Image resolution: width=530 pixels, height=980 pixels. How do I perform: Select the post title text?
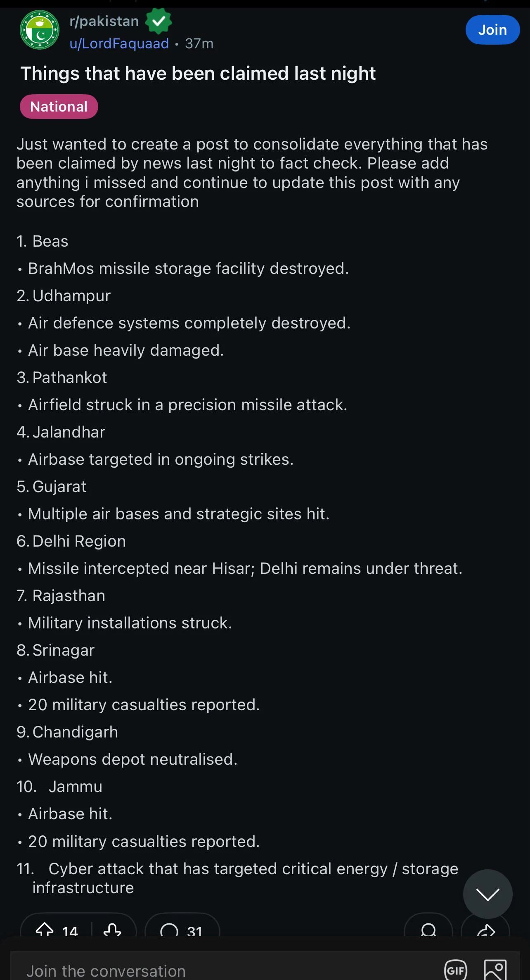198,74
